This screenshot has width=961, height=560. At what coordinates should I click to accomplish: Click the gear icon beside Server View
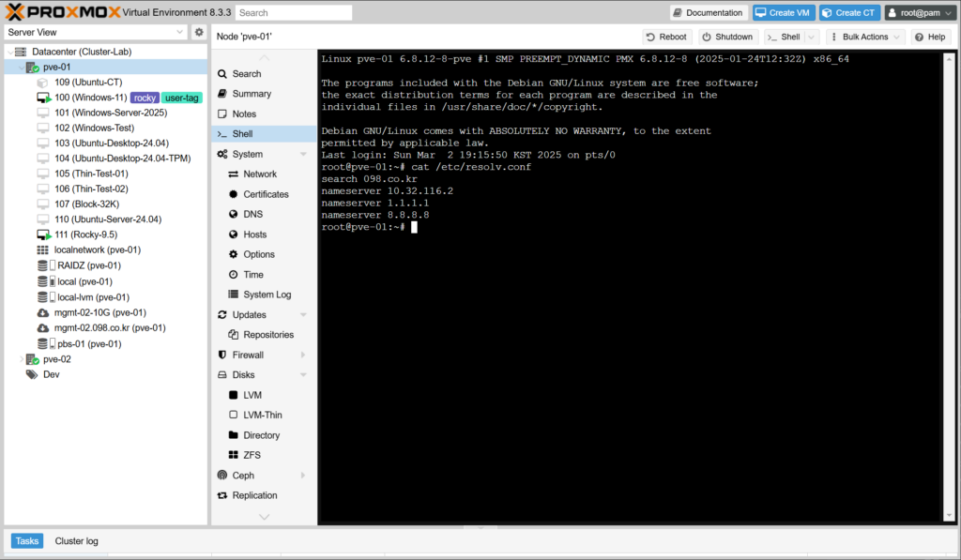(x=199, y=33)
